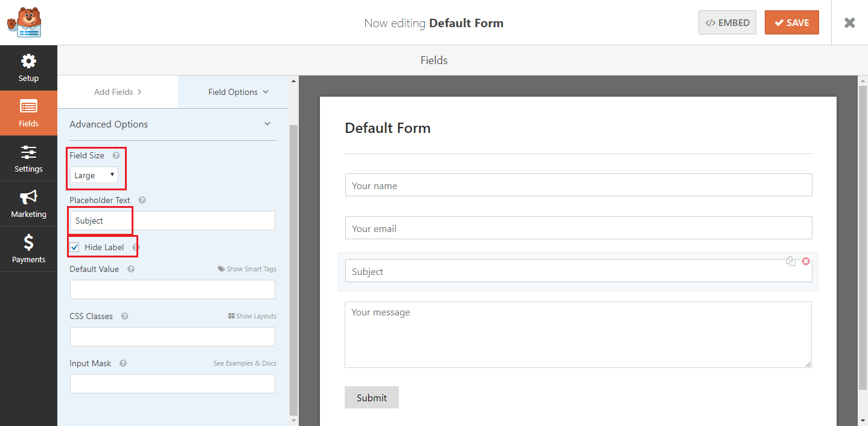Click help icon next to Field Size

coord(116,155)
